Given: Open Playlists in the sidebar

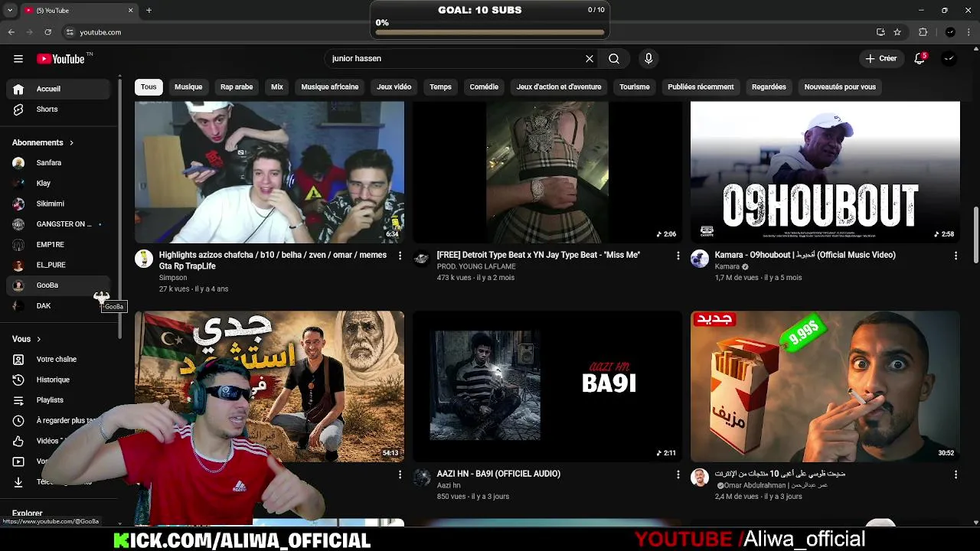Looking at the screenshot, I should click(x=58, y=400).
